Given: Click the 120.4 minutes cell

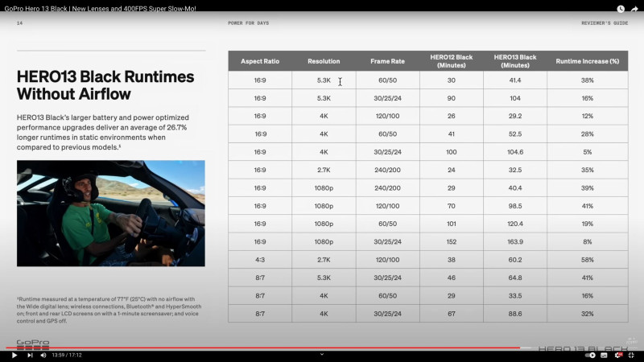Looking at the screenshot, I should pyautogui.click(x=515, y=224).
